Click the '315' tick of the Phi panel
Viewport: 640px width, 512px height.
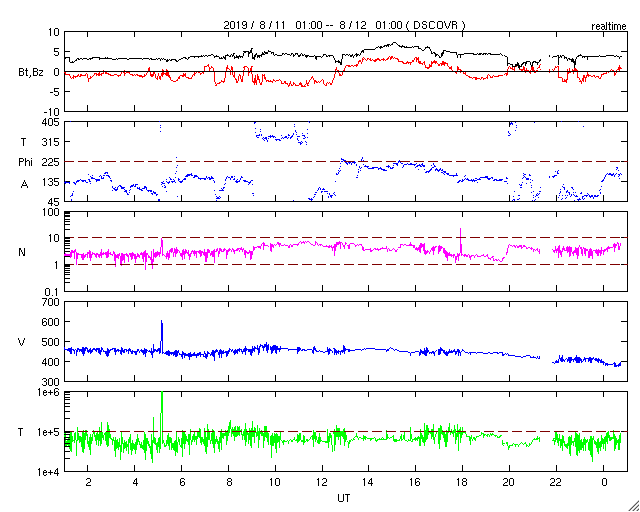pos(52,142)
